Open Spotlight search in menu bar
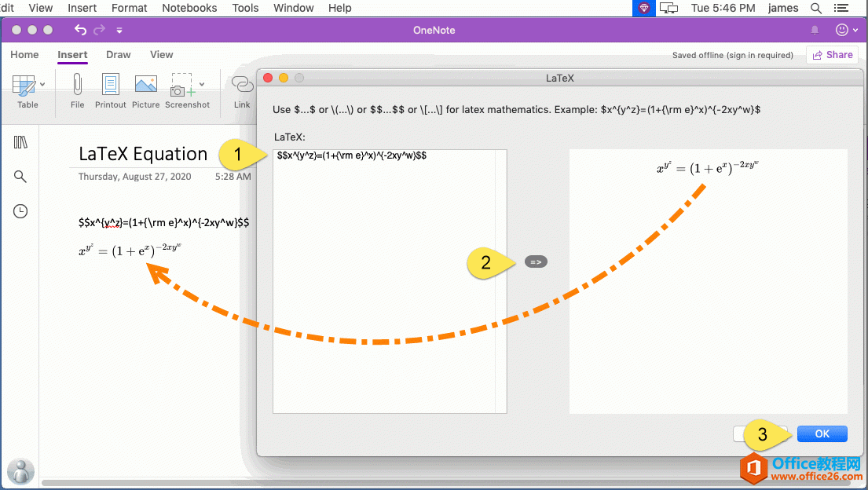 [x=816, y=8]
